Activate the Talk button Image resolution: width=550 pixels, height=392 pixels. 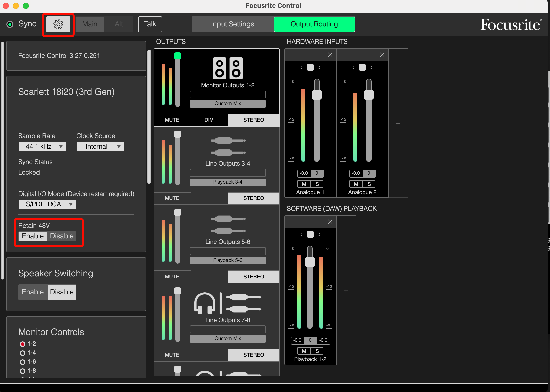click(150, 24)
